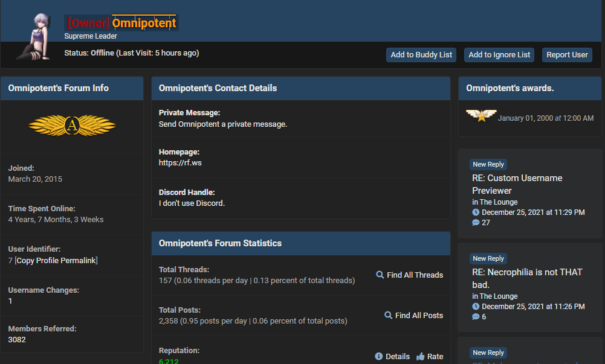Click New Reply tag above Necrophilia post
605x364 pixels.
point(488,258)
